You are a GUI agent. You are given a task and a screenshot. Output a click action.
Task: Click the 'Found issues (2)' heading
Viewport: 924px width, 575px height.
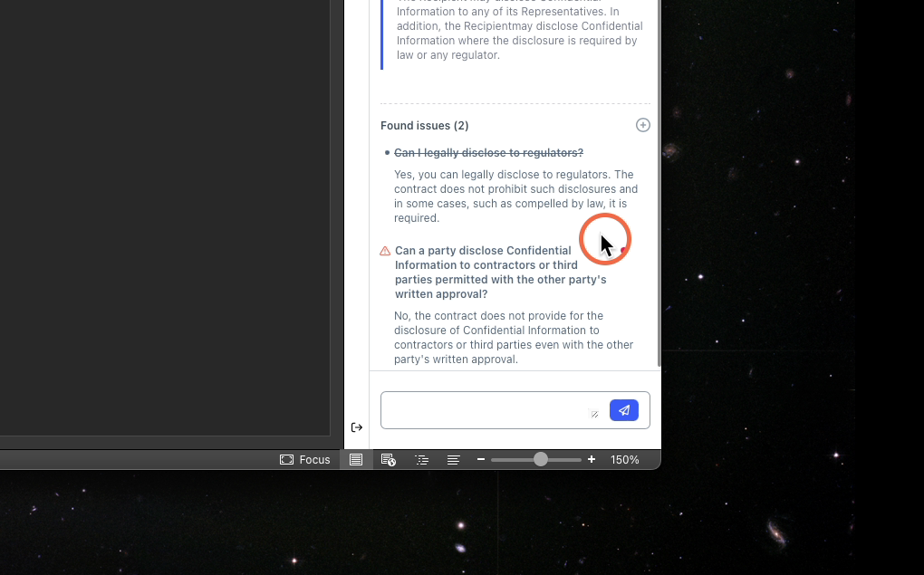(x=424, y=126)
